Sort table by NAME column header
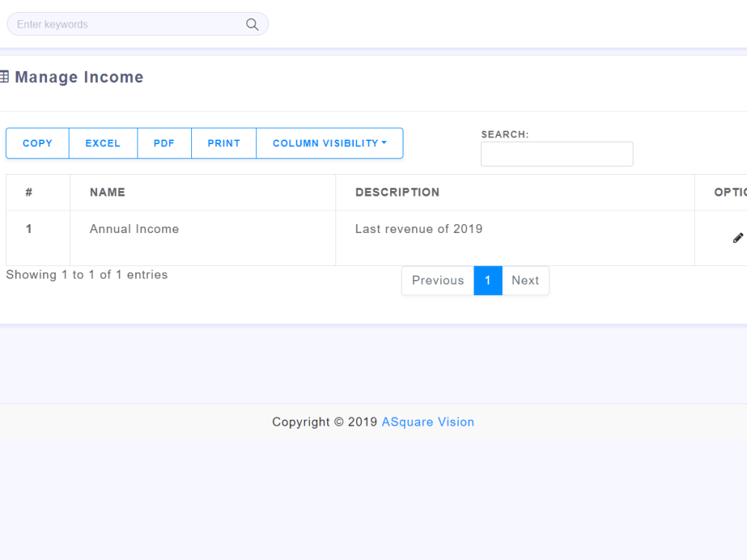 click(x=203, y=193)
